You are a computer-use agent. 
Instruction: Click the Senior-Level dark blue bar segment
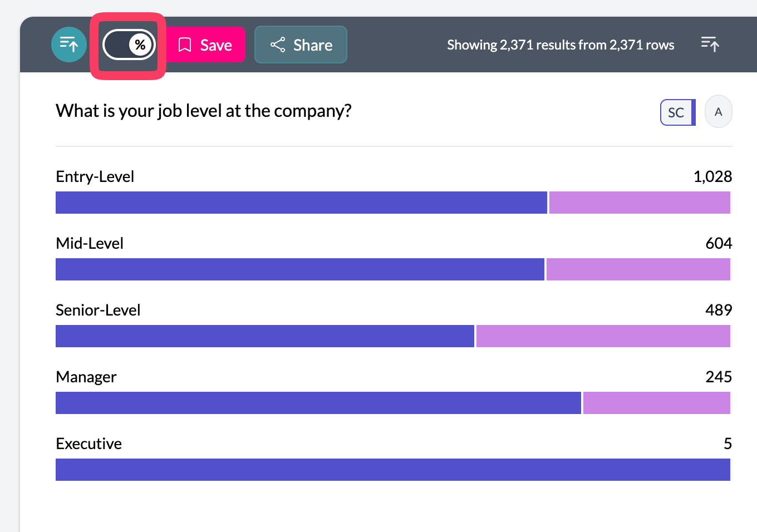click(x=265, y=336)
